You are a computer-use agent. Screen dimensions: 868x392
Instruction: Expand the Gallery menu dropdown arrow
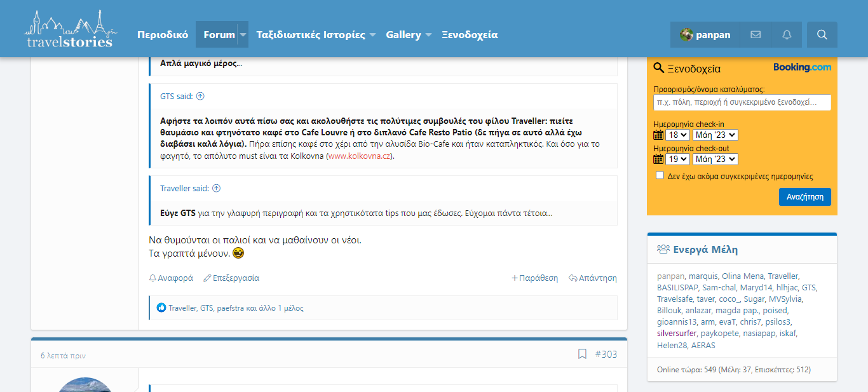428,35
